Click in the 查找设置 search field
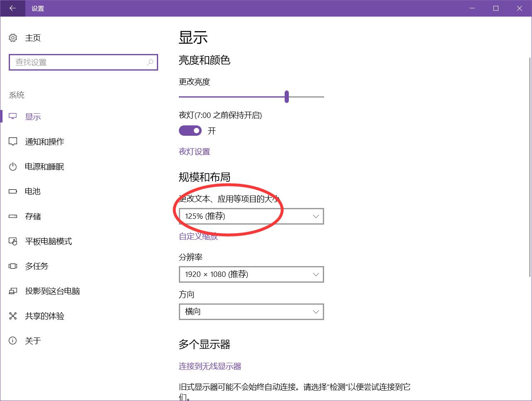The width and height of the screenshot is (532, 401). 83,62
